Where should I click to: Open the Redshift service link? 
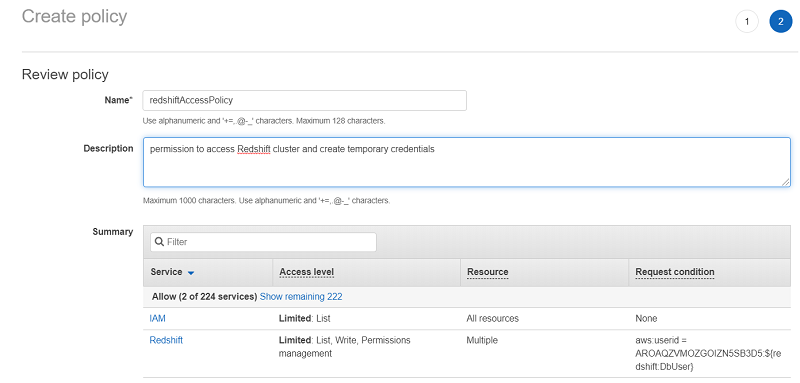pos(166,340)
